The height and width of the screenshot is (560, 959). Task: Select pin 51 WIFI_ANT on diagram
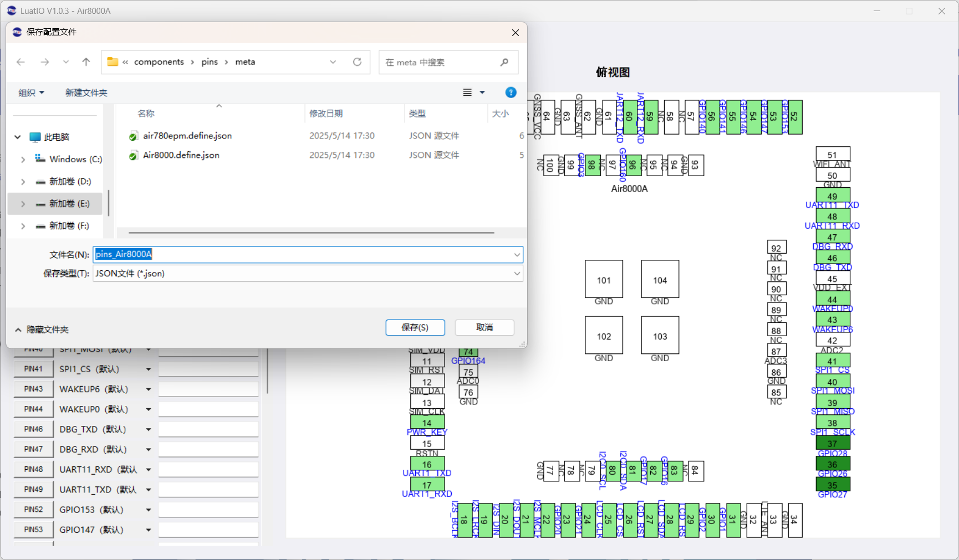833,155
